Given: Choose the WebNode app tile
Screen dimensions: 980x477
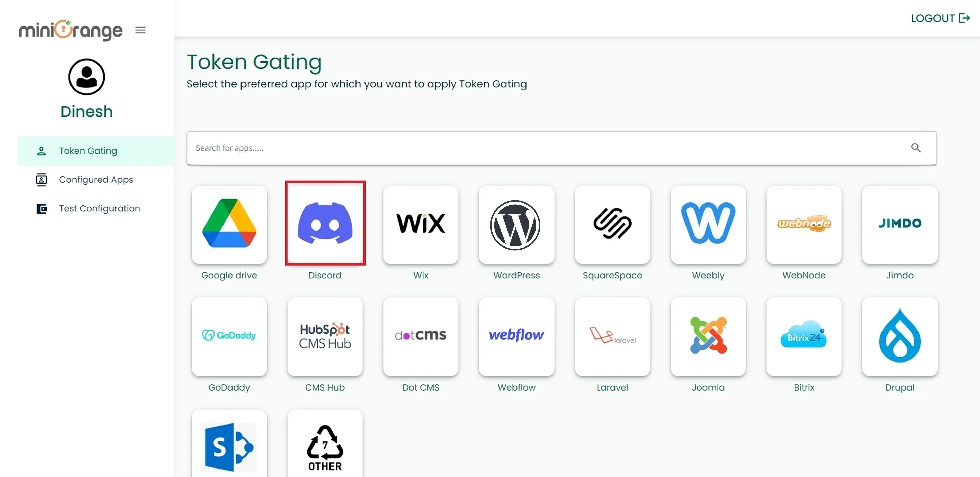Looking at the screenshot, I should pyautogui.click(x=804, y=224).
